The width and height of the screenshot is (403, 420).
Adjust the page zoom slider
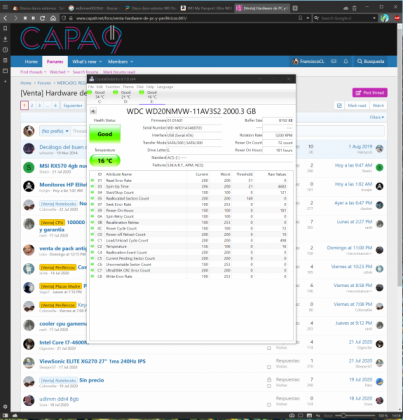(x=354, y=415)
